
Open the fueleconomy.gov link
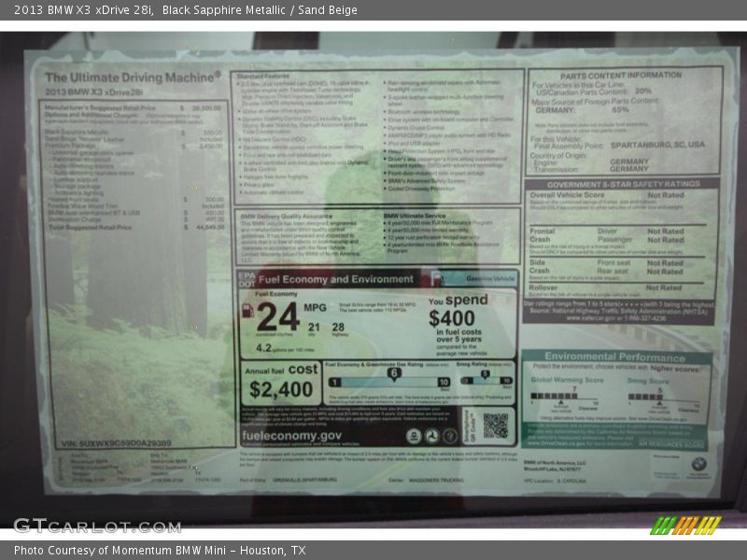[291, 436]
